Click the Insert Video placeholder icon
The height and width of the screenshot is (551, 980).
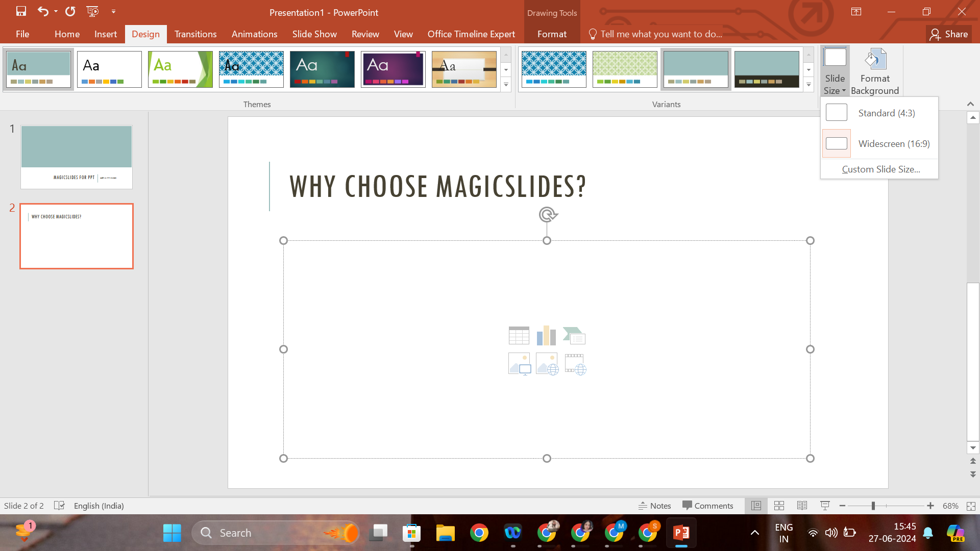coord(575,364)
